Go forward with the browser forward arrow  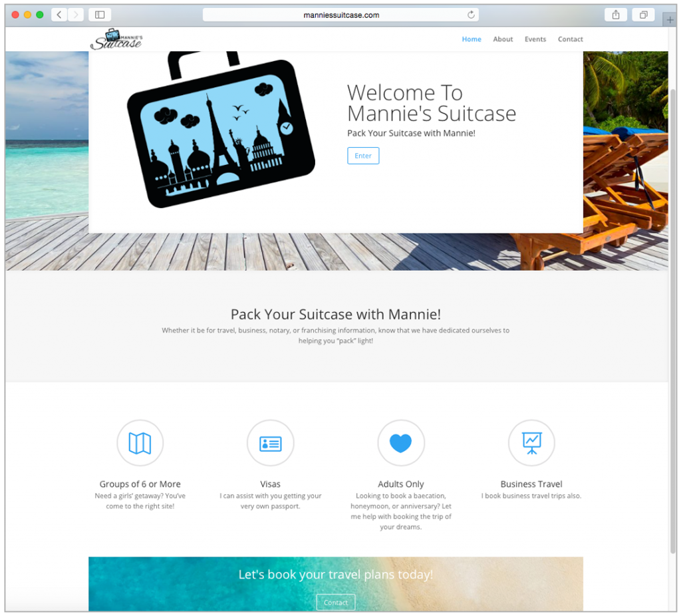coord(76,15)
